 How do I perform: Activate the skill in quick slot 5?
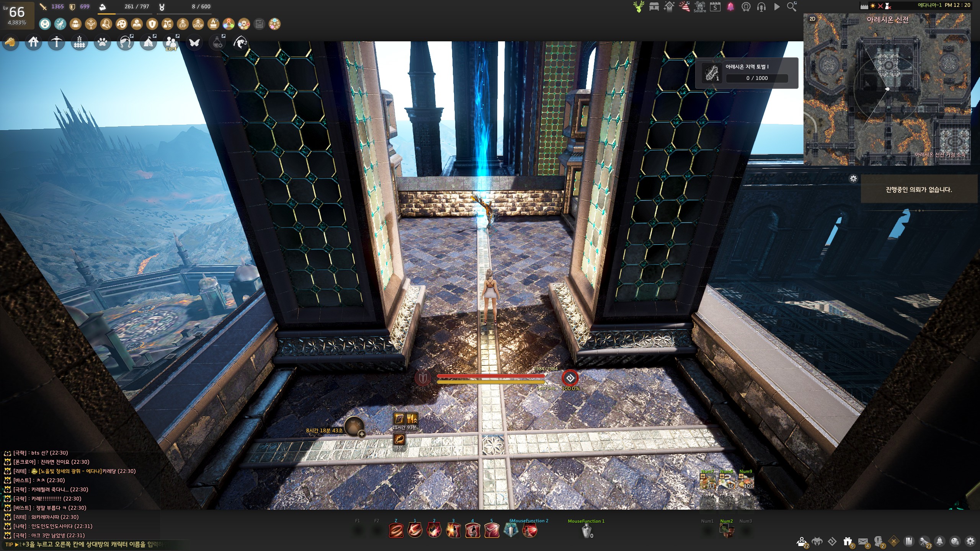(492, 530)
